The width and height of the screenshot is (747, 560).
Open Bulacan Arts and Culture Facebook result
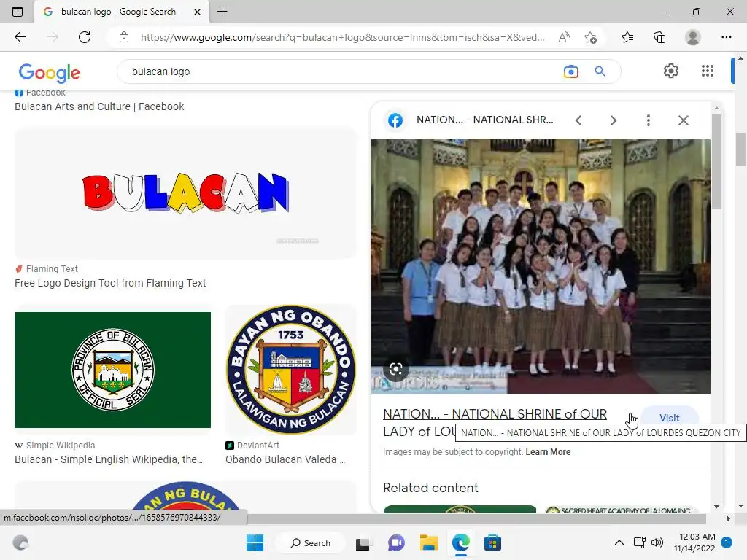pyautogui.click(x=99, y=106)
